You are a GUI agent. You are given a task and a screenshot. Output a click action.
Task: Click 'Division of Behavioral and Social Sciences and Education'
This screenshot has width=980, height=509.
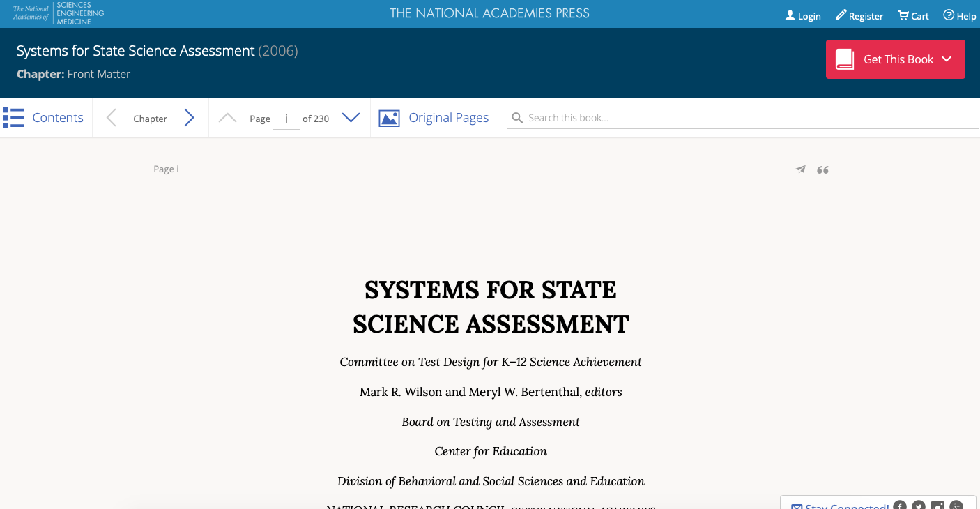click(491, 481)
